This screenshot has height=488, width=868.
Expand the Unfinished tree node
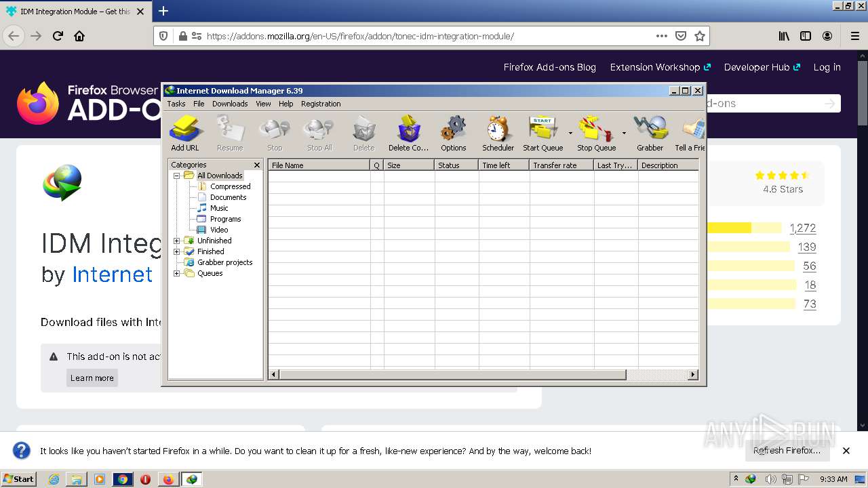tap(177, 241)
